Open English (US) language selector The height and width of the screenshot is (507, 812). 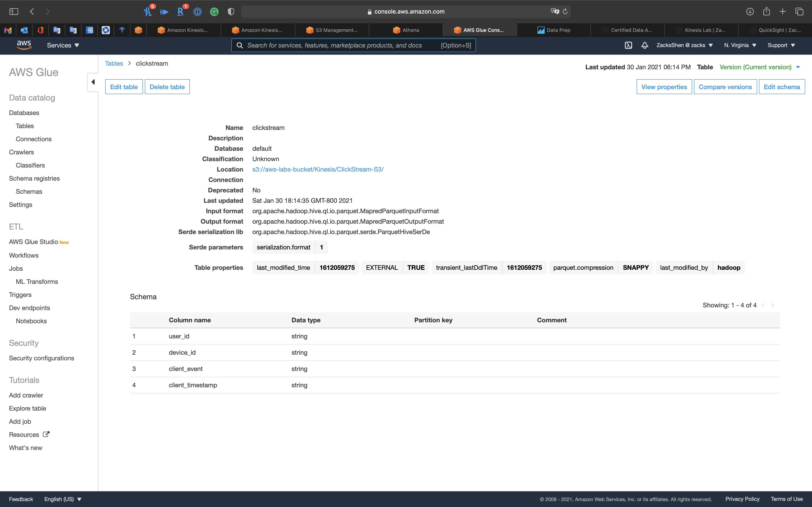(x=63, y=499)
